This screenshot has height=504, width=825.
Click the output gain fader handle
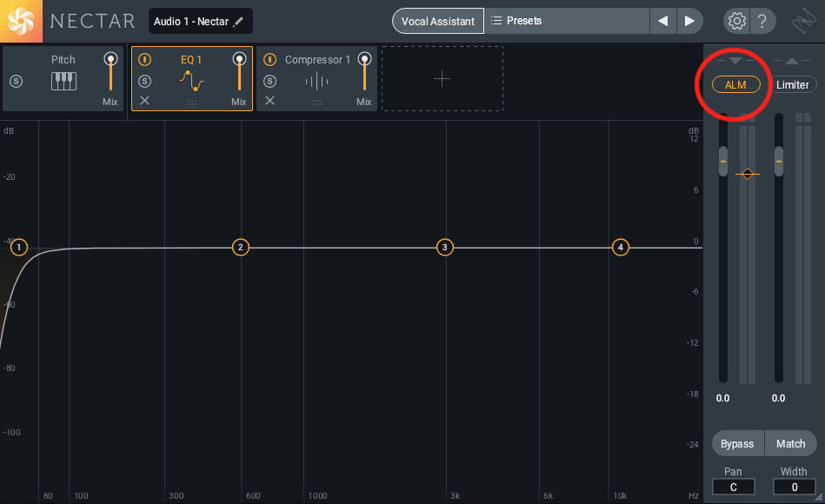(x=779, y=161)
